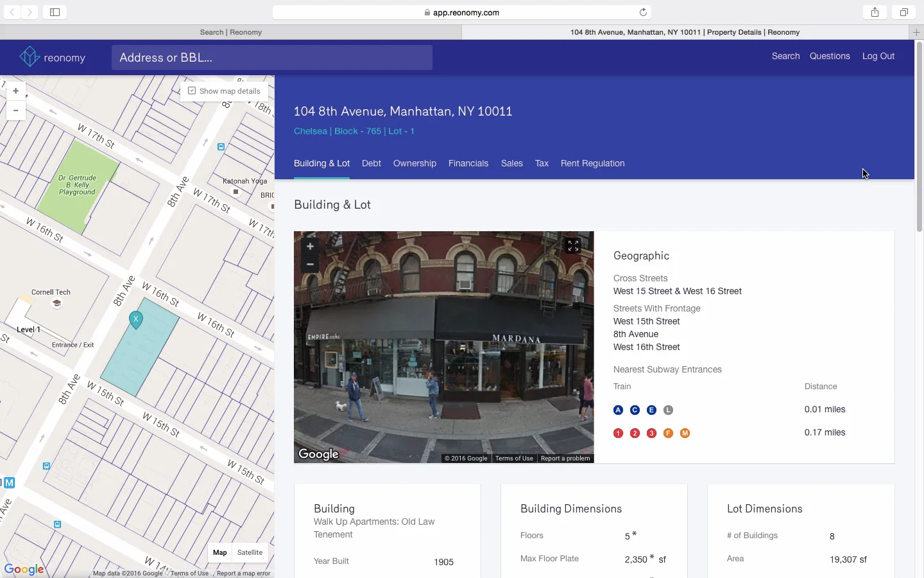Image resolution: width=924 pixels, height=578 pixels.
Task: Show all Safari tabs overview
Action: [x=903, y=12]
